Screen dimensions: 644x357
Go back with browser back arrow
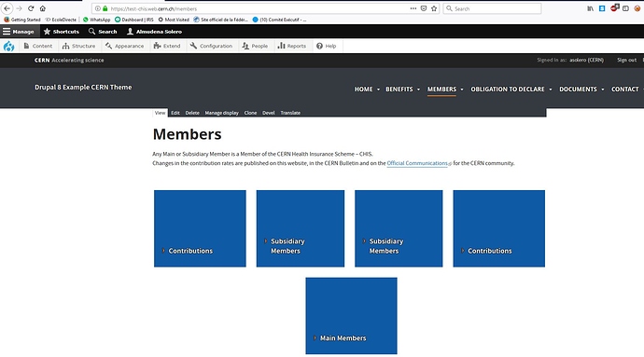[x=7, y=8]
